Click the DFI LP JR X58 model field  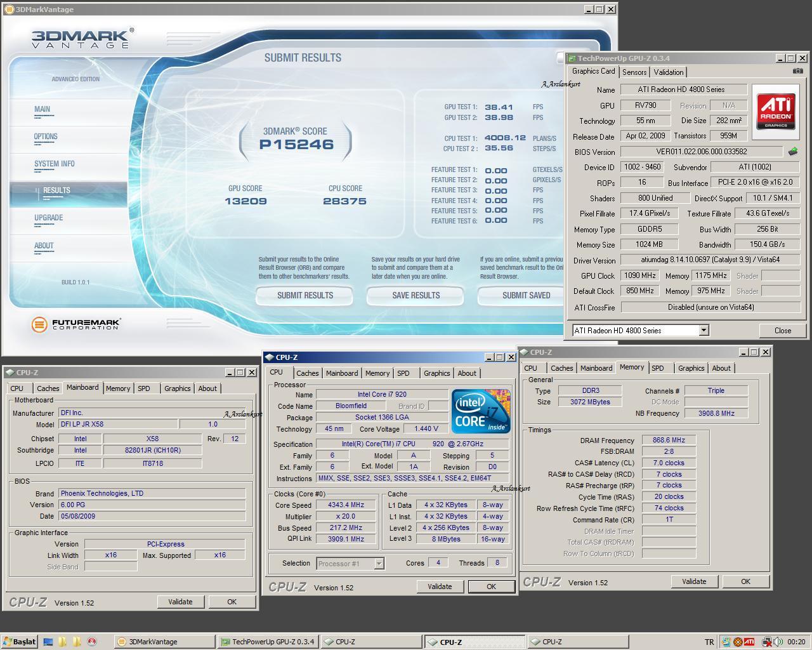coord(118,424)
